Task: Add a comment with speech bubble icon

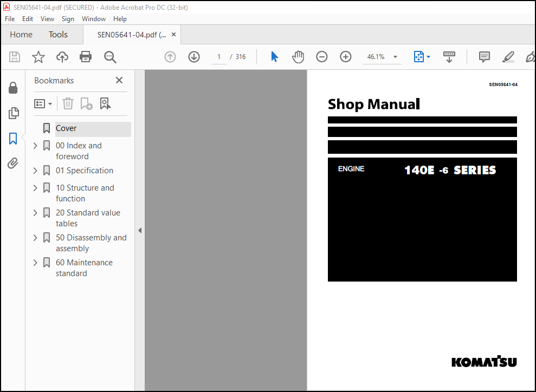Action: (x=485, y=57)
